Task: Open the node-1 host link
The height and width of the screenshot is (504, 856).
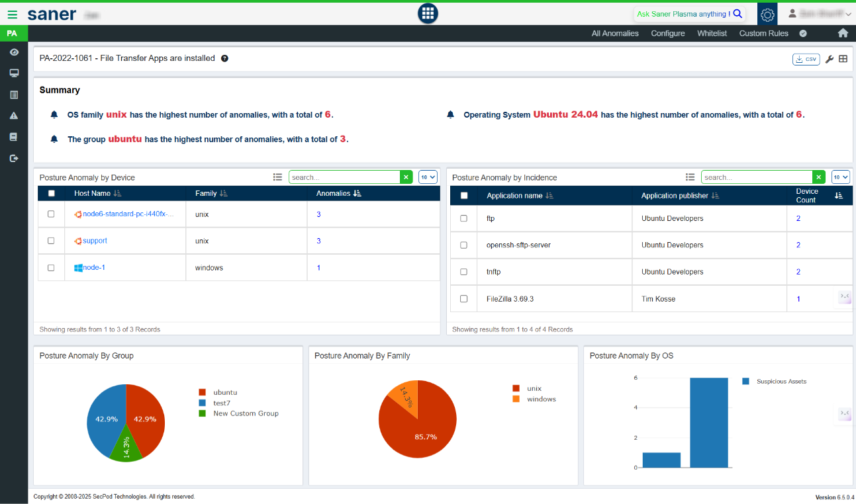Action: [x=94, y=268]
